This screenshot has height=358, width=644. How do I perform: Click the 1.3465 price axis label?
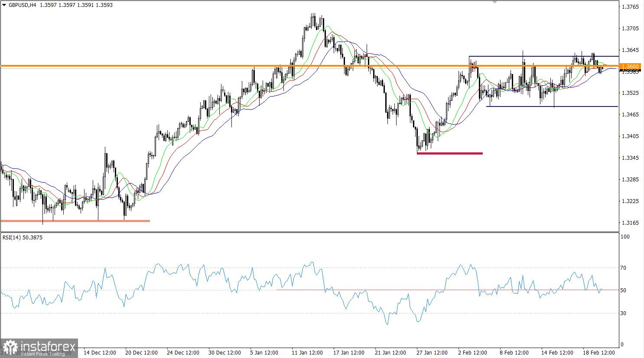tap(630, 115)
